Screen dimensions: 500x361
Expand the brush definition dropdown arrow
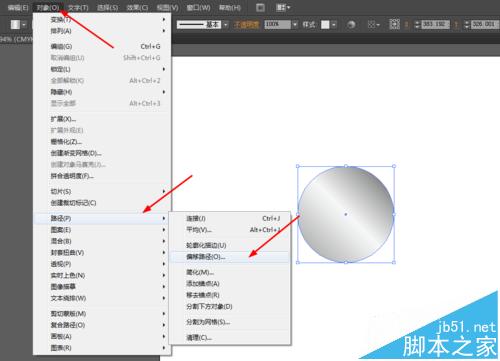coord(226,24)
